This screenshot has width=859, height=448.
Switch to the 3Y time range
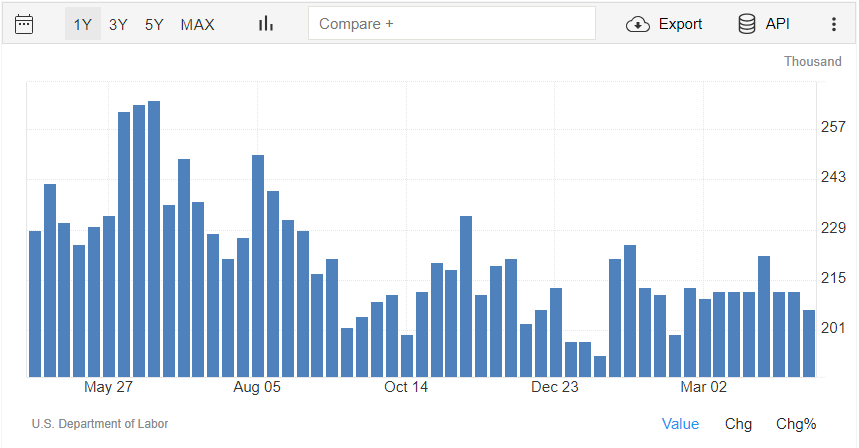(118, 25)
